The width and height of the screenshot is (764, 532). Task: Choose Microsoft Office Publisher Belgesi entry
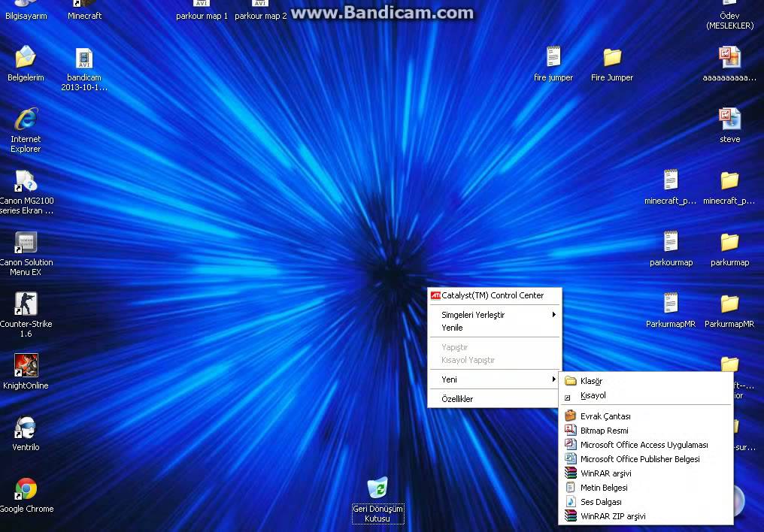coord(646,459)
